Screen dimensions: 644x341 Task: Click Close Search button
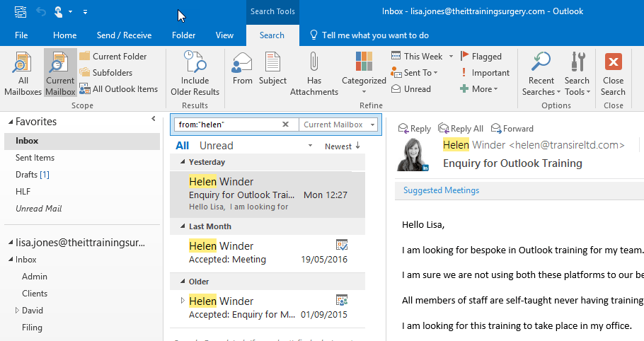tap(613, 74)
